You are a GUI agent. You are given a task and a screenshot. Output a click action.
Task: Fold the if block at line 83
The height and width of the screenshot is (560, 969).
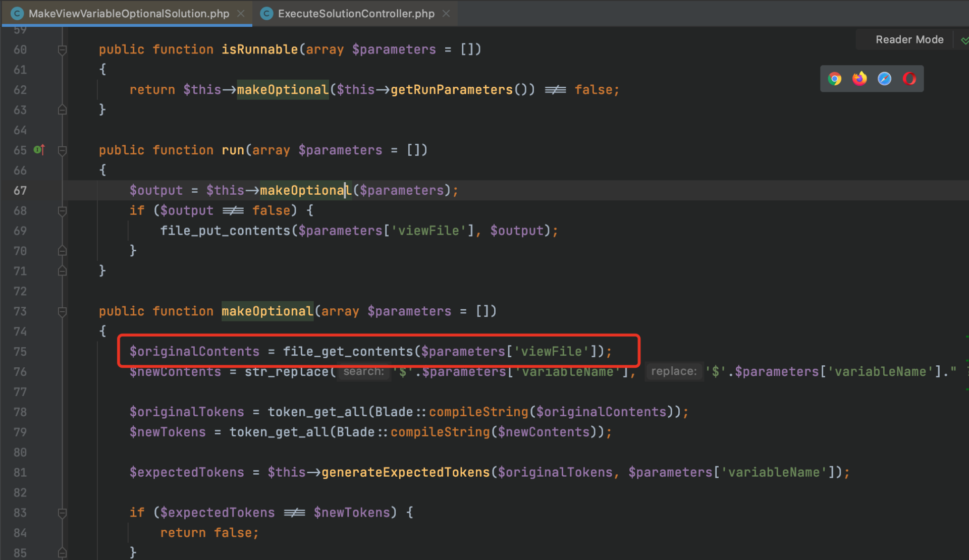pyautogui.click(x=62, y=513)
